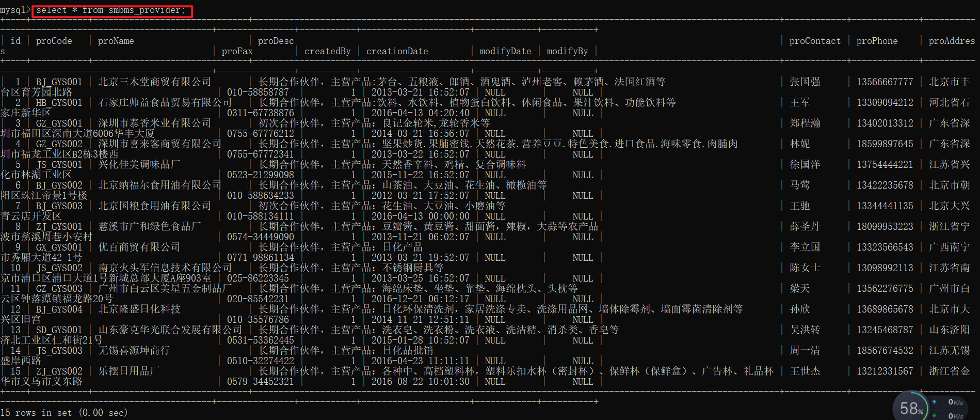Click the name '北京三木堂商贸有限公司'

coord(155,82)
